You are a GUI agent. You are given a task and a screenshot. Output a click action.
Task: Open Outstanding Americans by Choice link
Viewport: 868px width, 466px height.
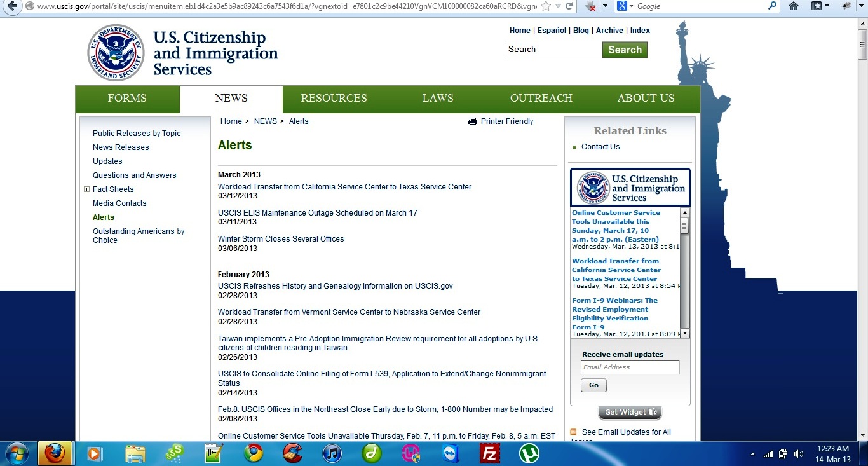point(139,236)
